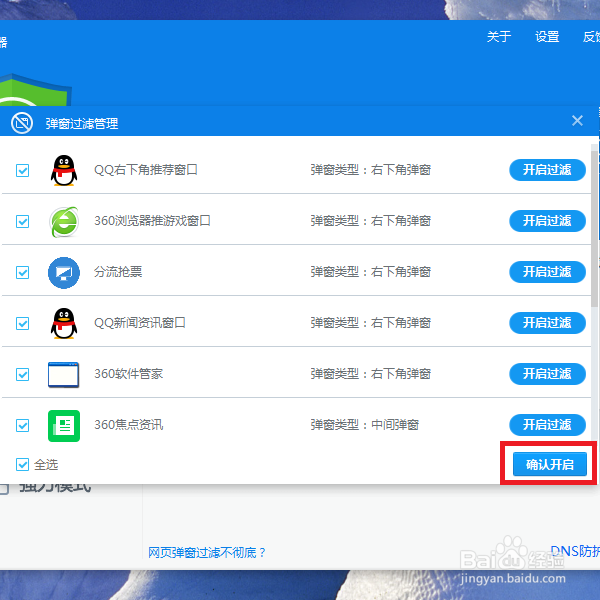The height and width of the screenshot is (600, 600).
Task: Click 开启过滤 for 360焦点资讯
Action: 547,425
